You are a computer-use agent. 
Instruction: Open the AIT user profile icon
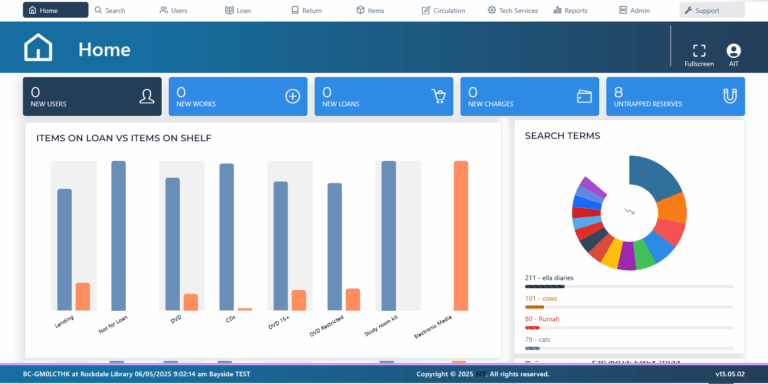733,51
